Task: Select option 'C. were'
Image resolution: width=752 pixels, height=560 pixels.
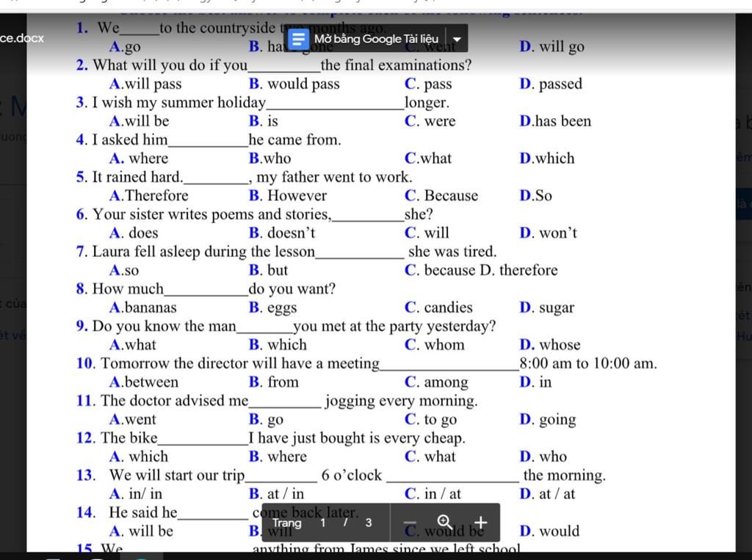Action: pyautogui.click(x=430, y=121)
